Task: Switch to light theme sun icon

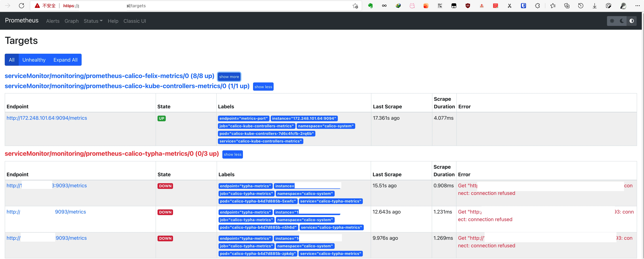Action: (612, 21)
